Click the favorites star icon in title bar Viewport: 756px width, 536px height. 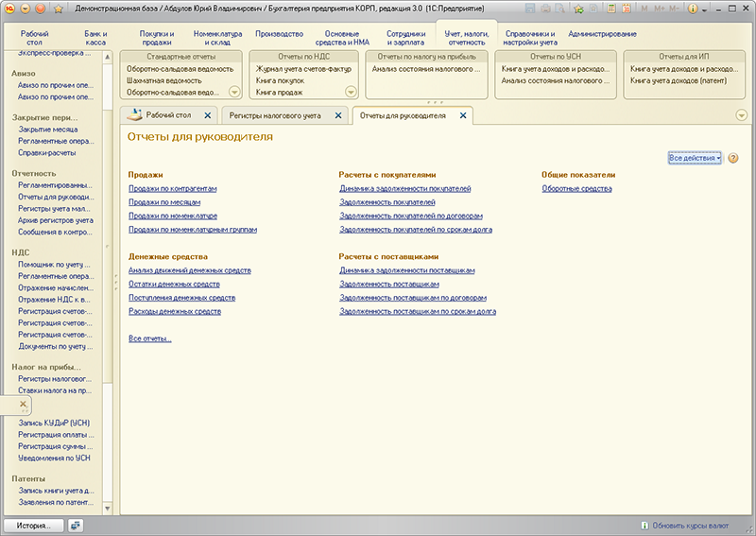pyautogui.click(x=60, y=8)
